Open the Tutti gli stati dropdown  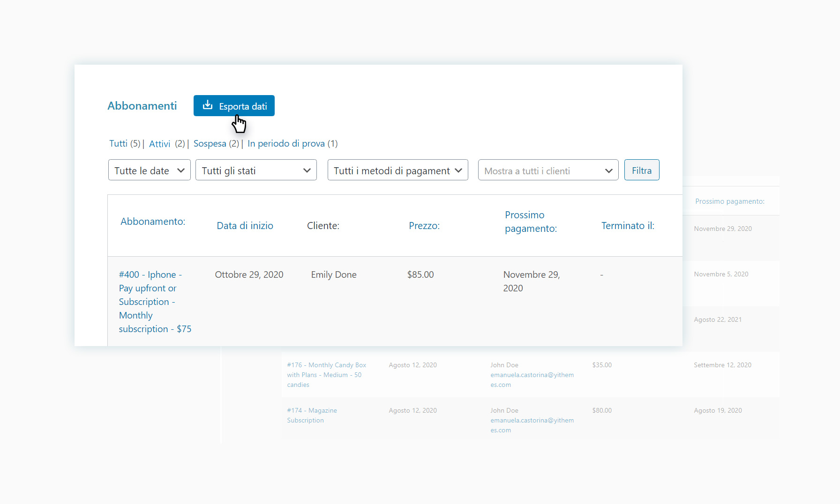click(x=256, y=170)
